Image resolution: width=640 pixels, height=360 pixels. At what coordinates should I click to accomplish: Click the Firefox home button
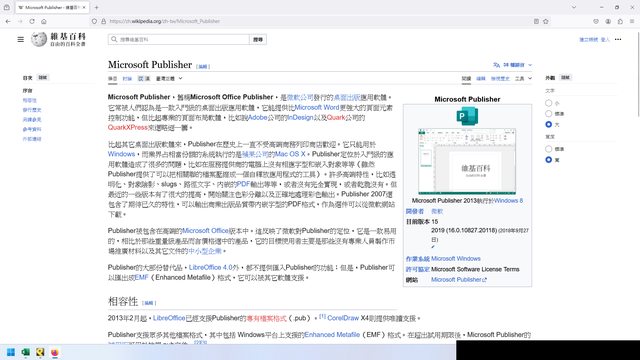click(44, 21)
